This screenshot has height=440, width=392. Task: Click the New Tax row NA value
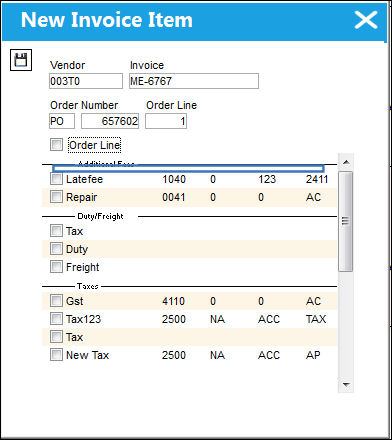(x=217, y=355)
